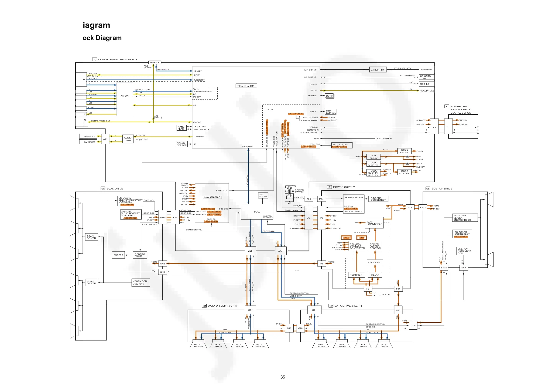Click the boxed P label for Power Supply
555x392 pixels.
coord(329,187)
